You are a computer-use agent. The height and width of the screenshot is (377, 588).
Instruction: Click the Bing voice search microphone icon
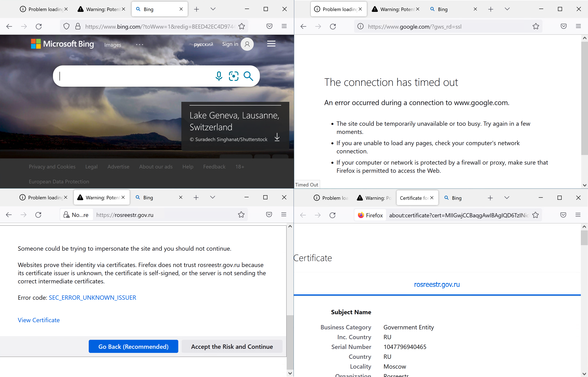219,76
